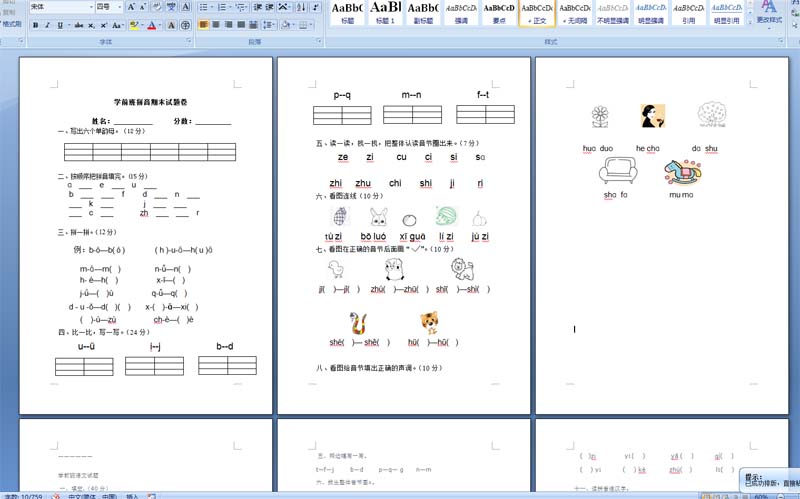Apply distributed alignment

tap(253, 25)
